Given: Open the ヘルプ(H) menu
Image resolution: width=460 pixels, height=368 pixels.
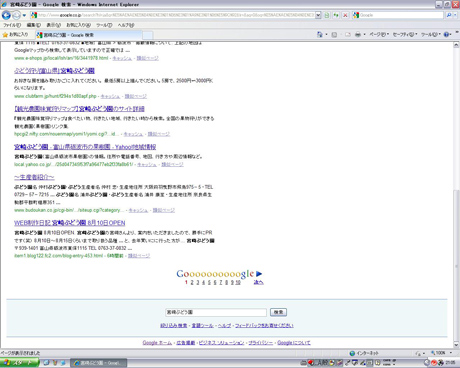Looking at the screenshot, I should (126, 25).
